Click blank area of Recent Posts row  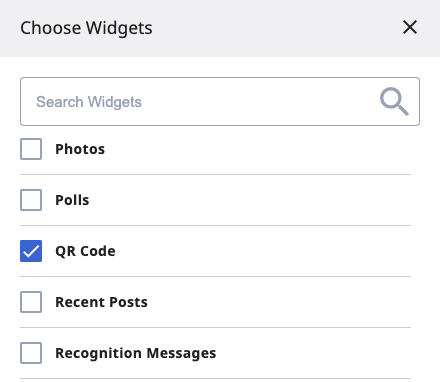pyautogui.click(x=280, y=302)
